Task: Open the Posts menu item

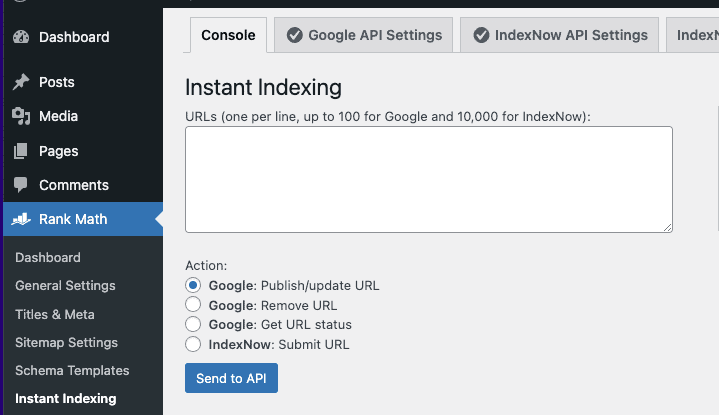Action: [83, 82]
